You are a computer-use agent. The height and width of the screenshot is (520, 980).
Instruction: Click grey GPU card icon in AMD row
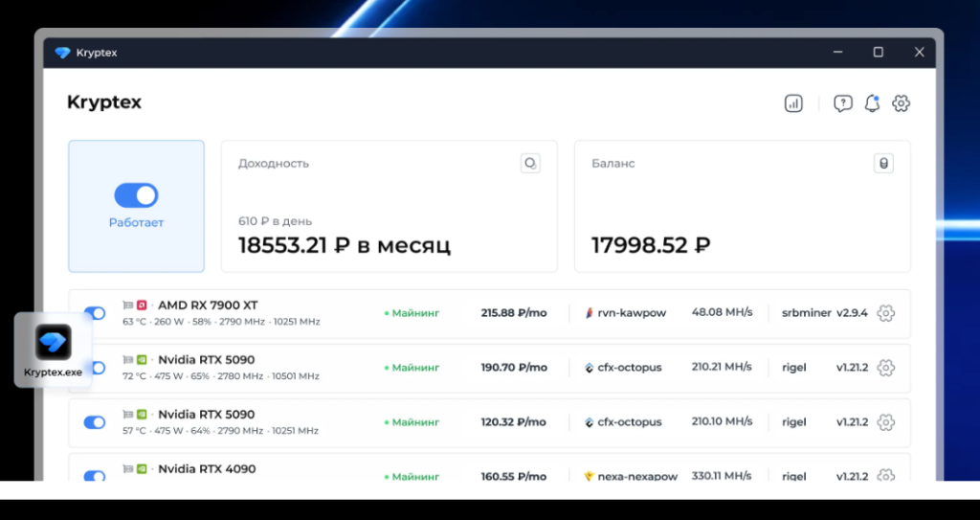pos(128,305)
